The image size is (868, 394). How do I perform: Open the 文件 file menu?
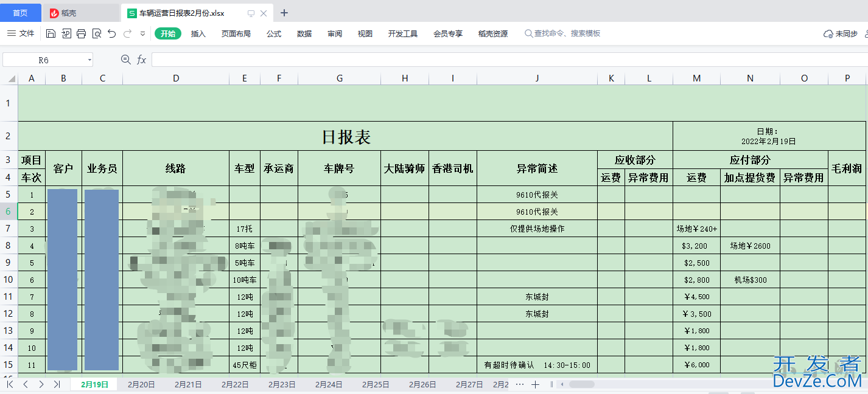pos(21,33)
